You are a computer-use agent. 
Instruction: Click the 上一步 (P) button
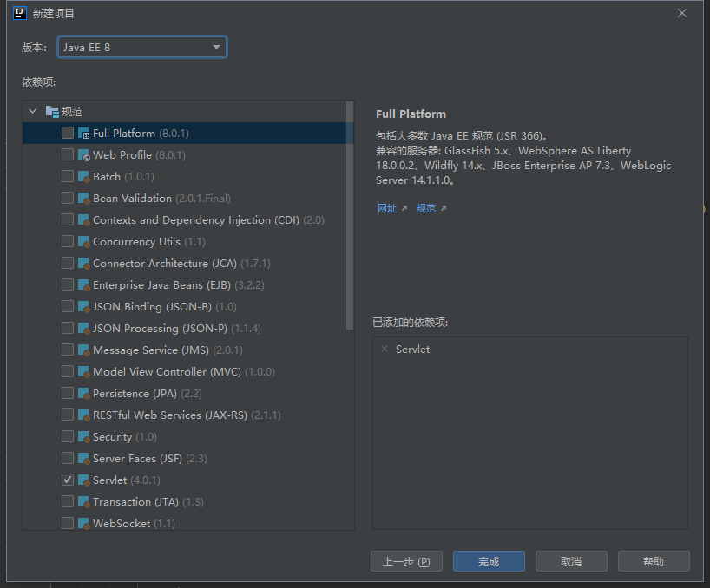point(406,561)
